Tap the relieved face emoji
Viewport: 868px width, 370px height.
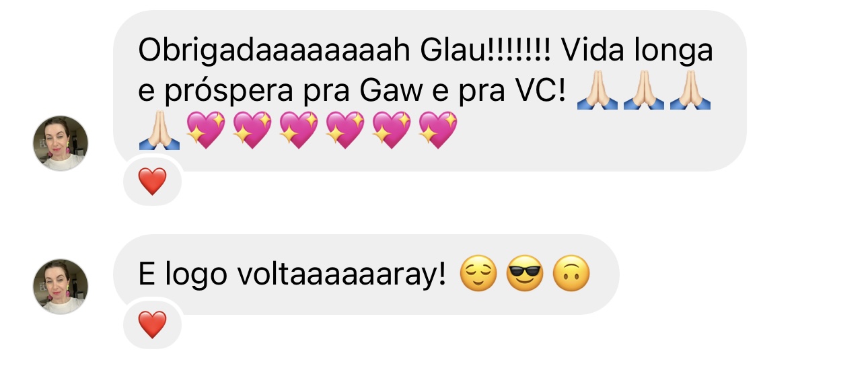pyautogui.click(x=478, y=274)
